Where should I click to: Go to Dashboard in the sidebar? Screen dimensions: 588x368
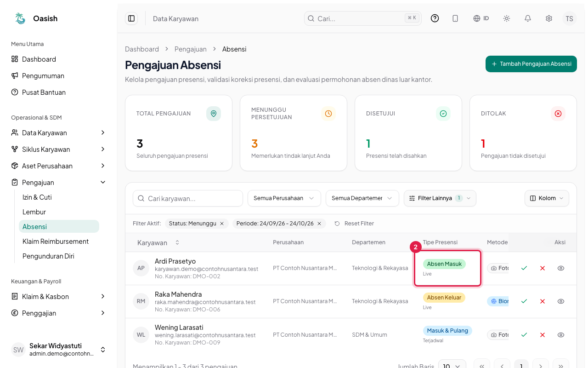click(59, 59)
